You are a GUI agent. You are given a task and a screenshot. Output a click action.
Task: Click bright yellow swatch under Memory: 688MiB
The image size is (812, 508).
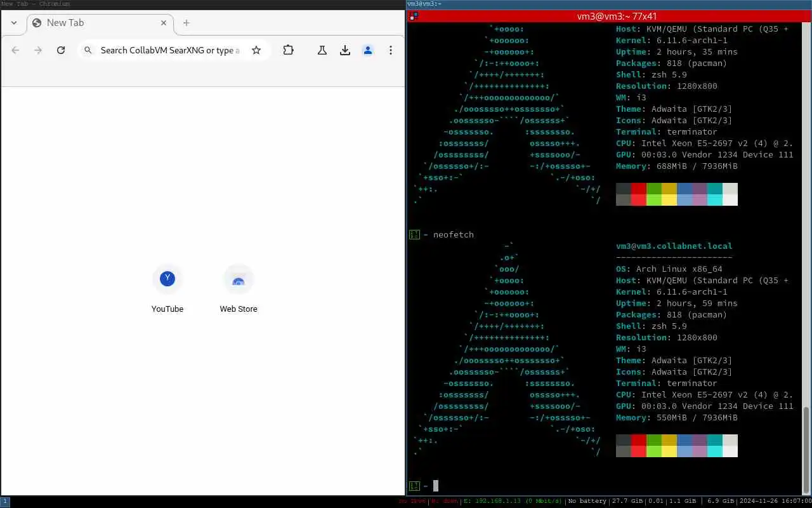tap(669, 200)
